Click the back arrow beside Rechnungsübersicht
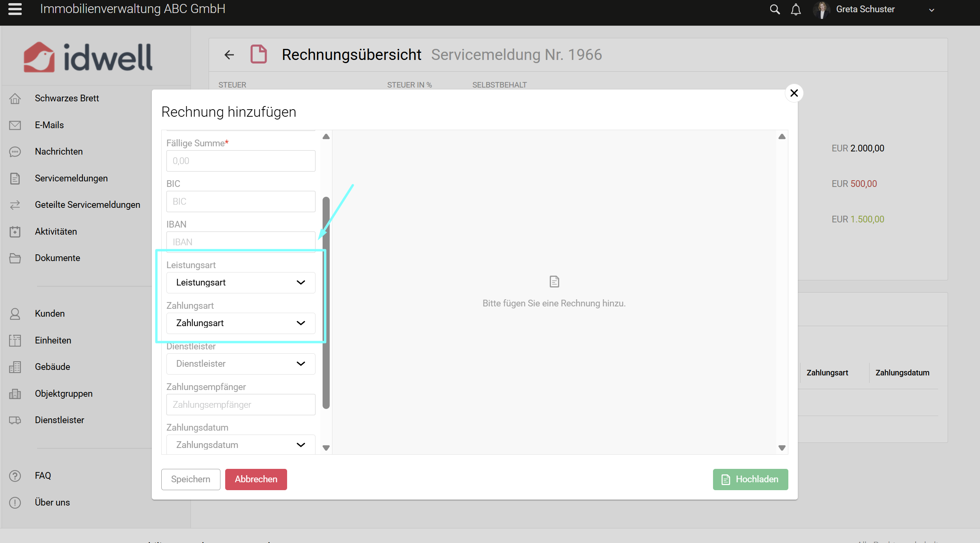Viewport: 980px width, 543px height. pyautogui.click(x=229, y=55)
